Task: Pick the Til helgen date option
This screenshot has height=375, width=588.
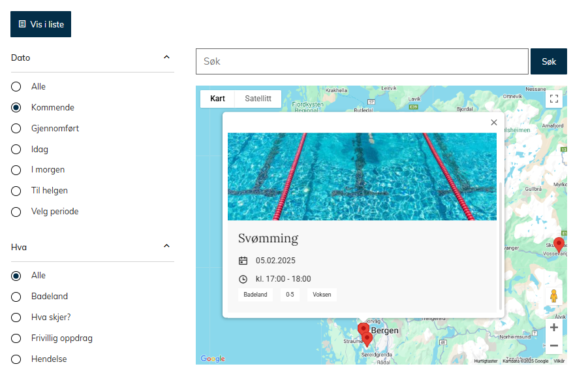Action: (17, 191)
